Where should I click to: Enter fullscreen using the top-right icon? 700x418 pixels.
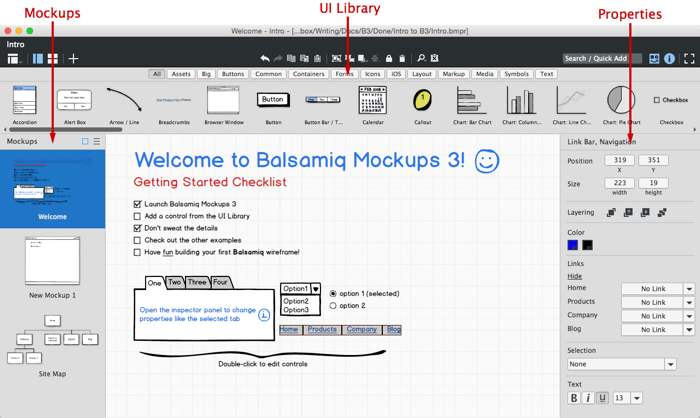689,59
